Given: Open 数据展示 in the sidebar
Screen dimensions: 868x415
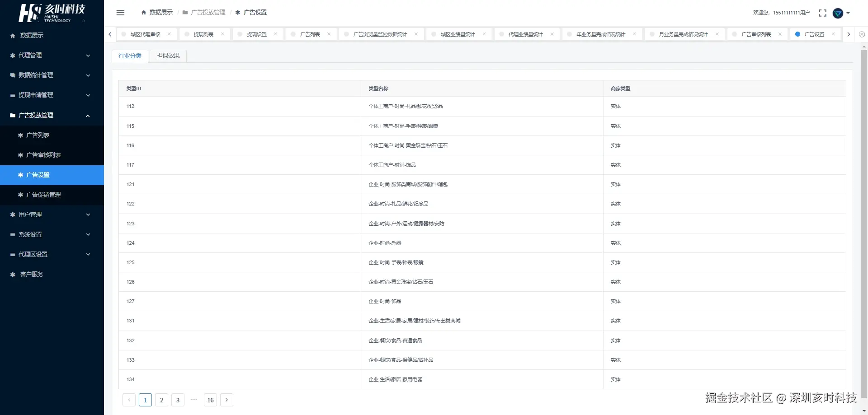Looking at the screenshot, I should click(x=52, y=35).
